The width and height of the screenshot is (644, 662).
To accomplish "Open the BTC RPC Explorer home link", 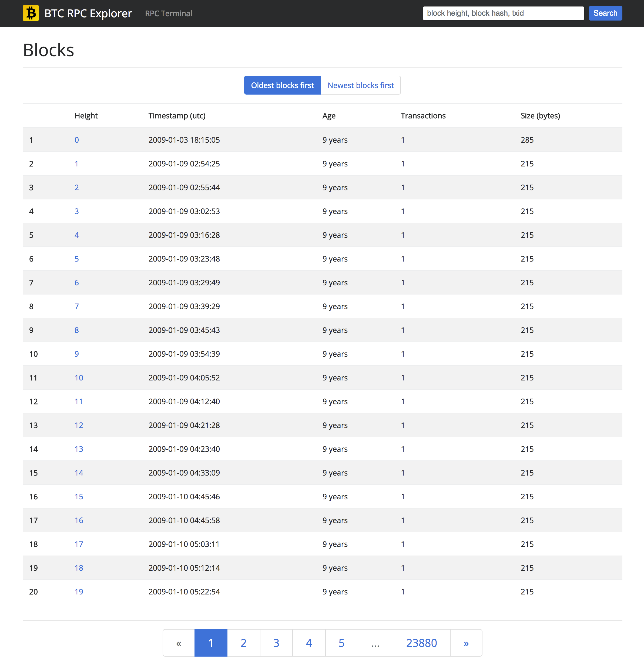I will coord(88,14).
